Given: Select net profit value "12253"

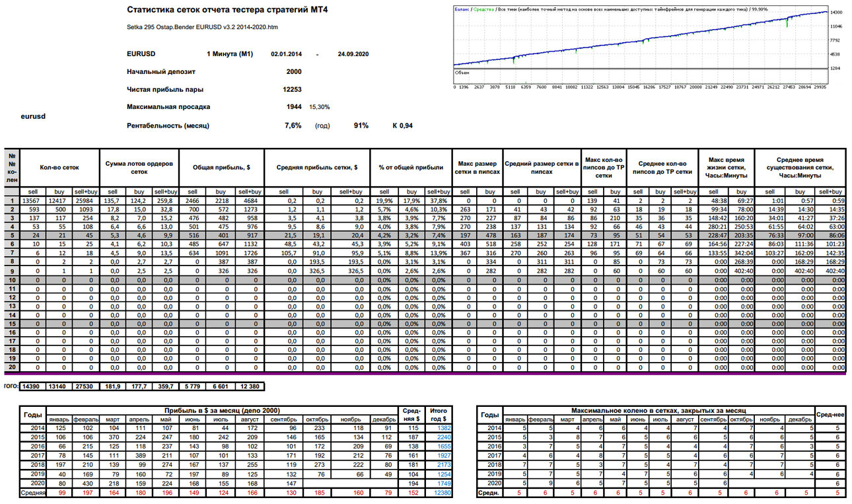Looking at the screenshot, I should pyautogui.click(x=293, y=89).
